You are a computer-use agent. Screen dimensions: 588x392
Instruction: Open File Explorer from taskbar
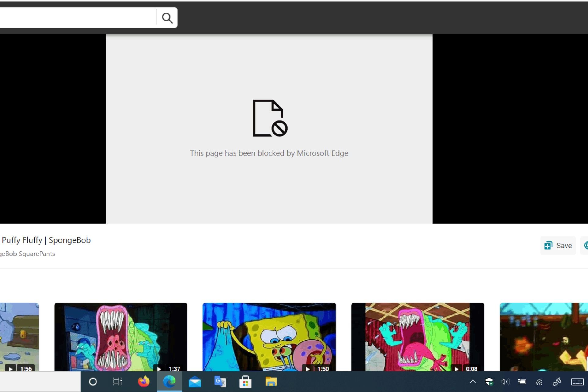[271, 382]
